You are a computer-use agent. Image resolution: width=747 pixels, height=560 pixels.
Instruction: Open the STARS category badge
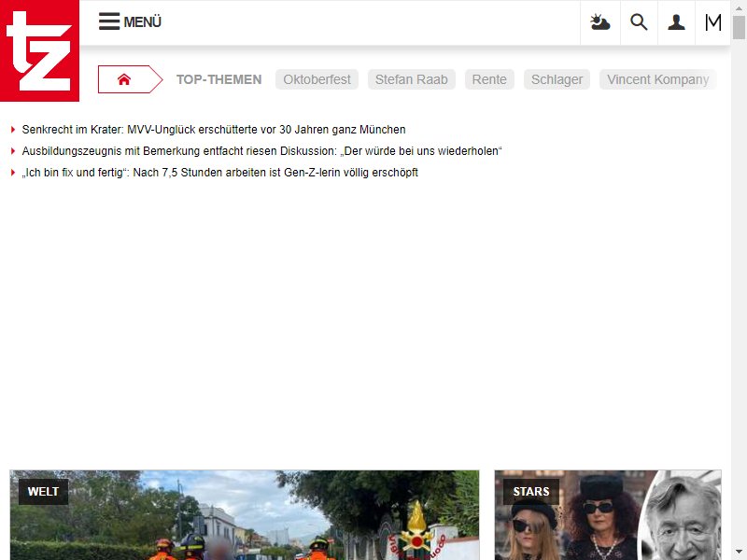[x=531, y=492]
